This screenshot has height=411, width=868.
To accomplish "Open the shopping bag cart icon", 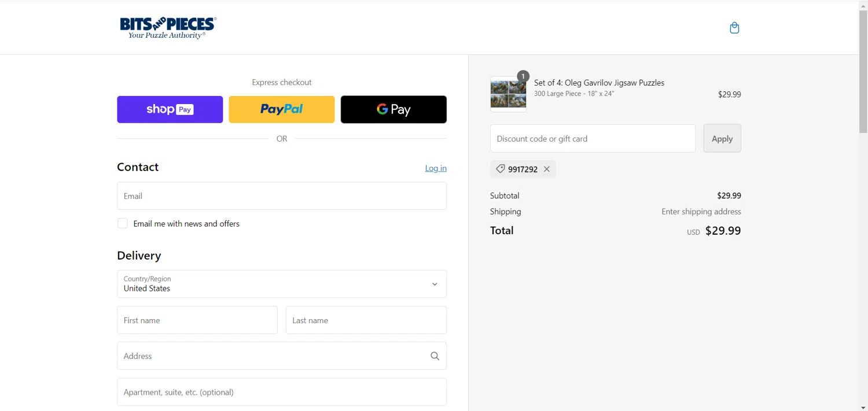I will pos(734,28).
